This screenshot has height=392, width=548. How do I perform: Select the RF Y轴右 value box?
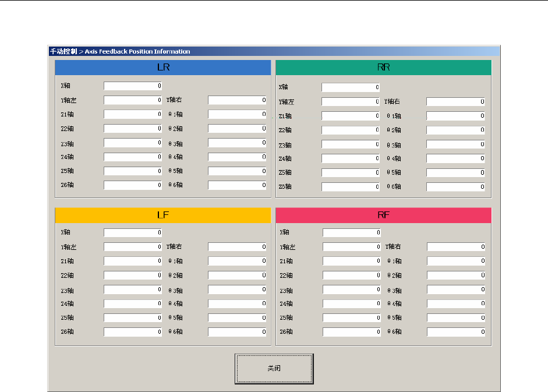(456, 247)
